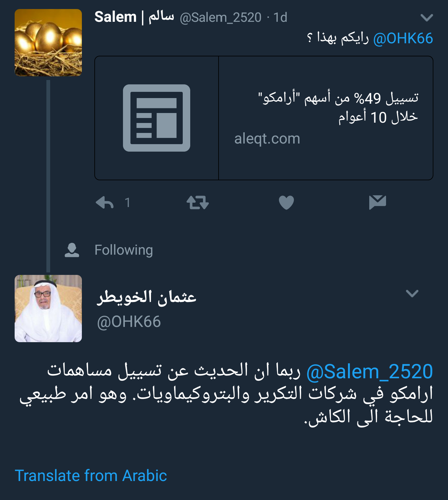
Task: Click the @Salem_2520 handle in header
Action: (221, 17)
